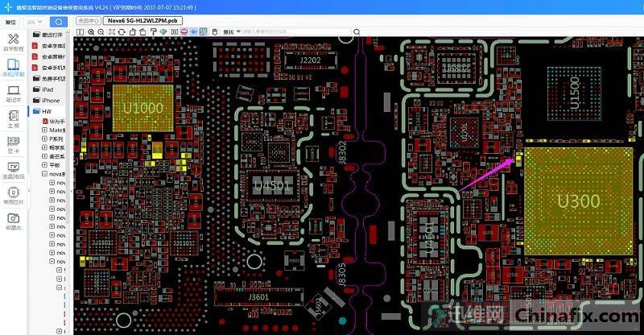This screenshot has height=335, width=644.
Task: Click the 复位 reset button
Action: point(10,22)
